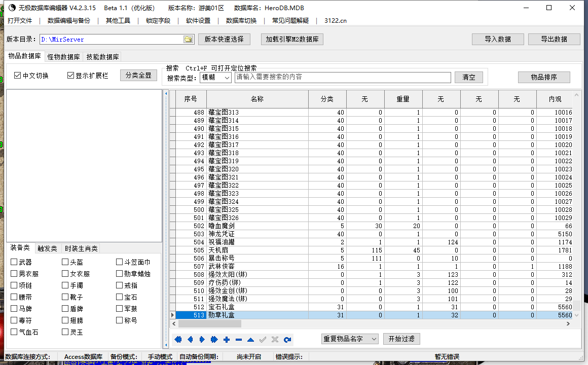Click the row indicator arrow for row 513
Image resolution: width=588 pixels, height=365 pixels.
172,315
